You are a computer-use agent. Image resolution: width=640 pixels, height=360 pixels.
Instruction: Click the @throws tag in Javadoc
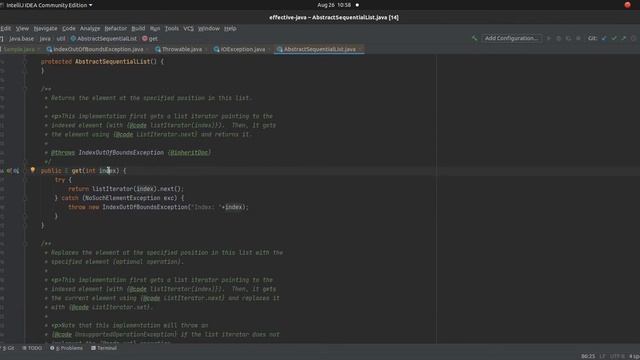[63, 153]
